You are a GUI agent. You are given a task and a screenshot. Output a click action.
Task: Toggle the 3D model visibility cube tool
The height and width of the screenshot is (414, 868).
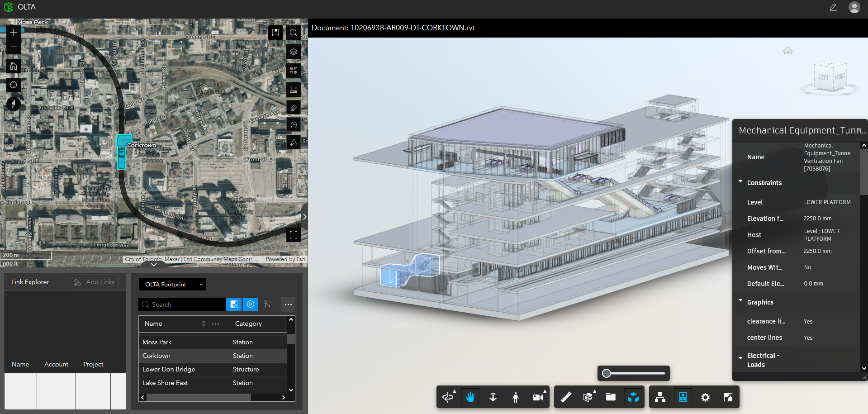(633, 397)
